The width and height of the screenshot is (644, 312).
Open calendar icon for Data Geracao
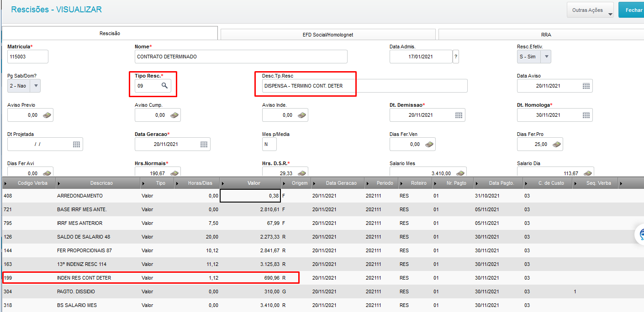[204, 144]
